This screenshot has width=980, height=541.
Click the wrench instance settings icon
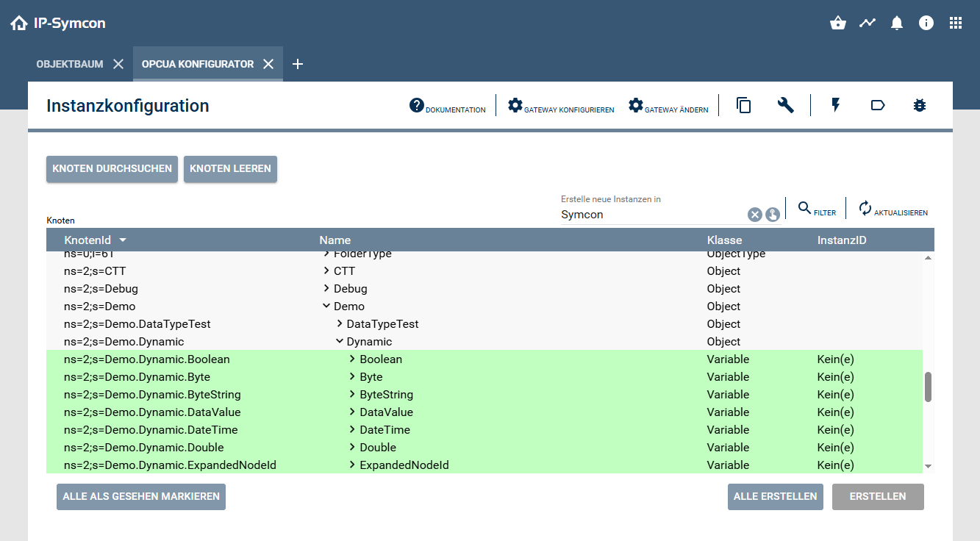click(x=785, y=105)
